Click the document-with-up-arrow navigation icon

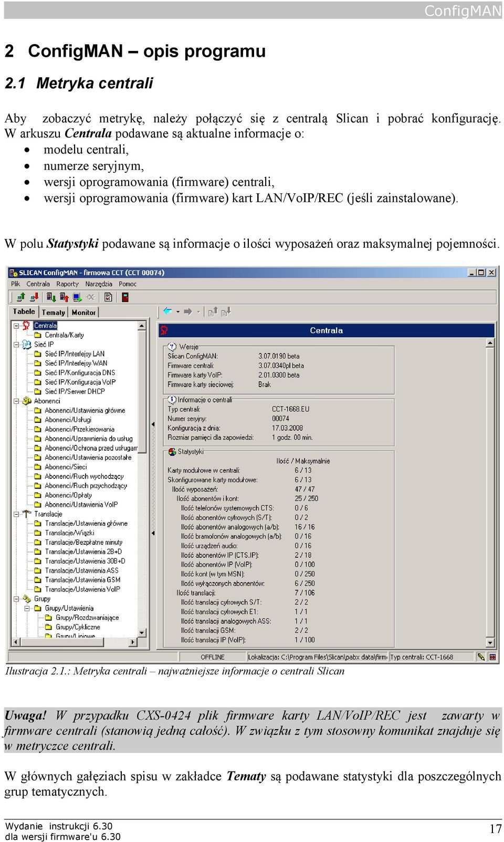[x=213, y=312]
